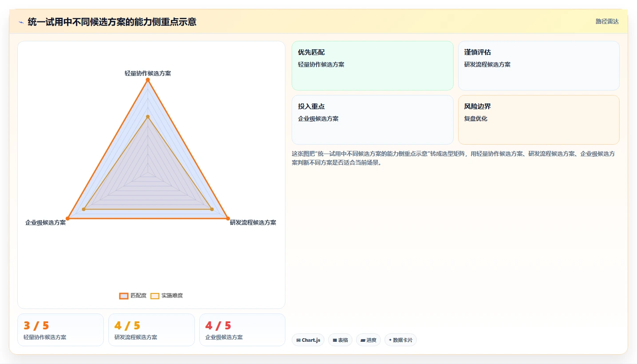Image resolution: width=637 pixels, height=364 pixels.
Task: Click the radar axis label 企业级候选方案
Action: coord(46,222)
